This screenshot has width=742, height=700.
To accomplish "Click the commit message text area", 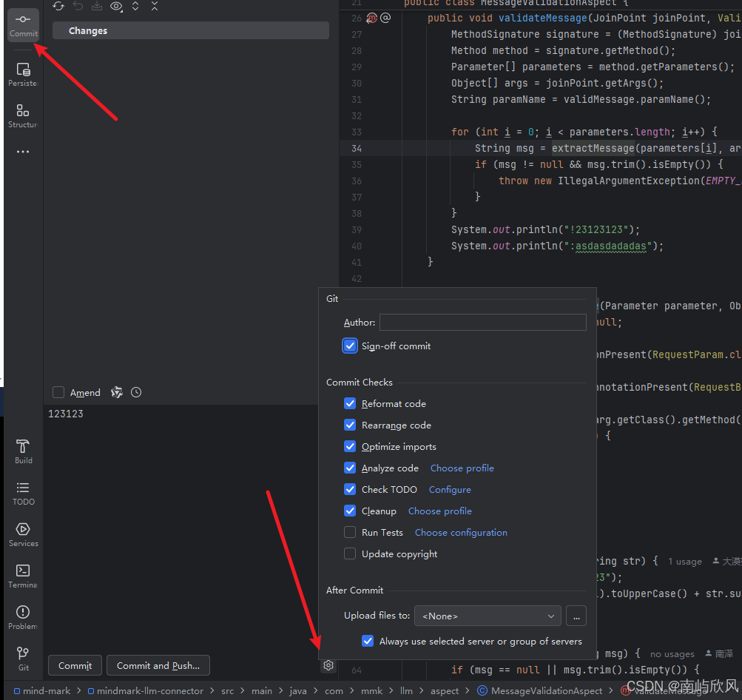I will pos(181,528).
